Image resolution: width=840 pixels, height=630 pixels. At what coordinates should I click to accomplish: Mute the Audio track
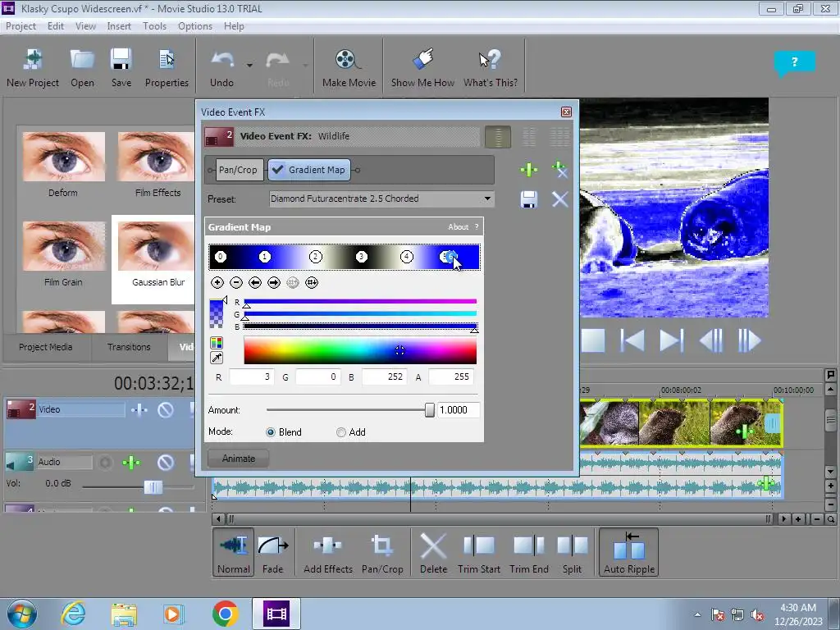pos(166,462)
